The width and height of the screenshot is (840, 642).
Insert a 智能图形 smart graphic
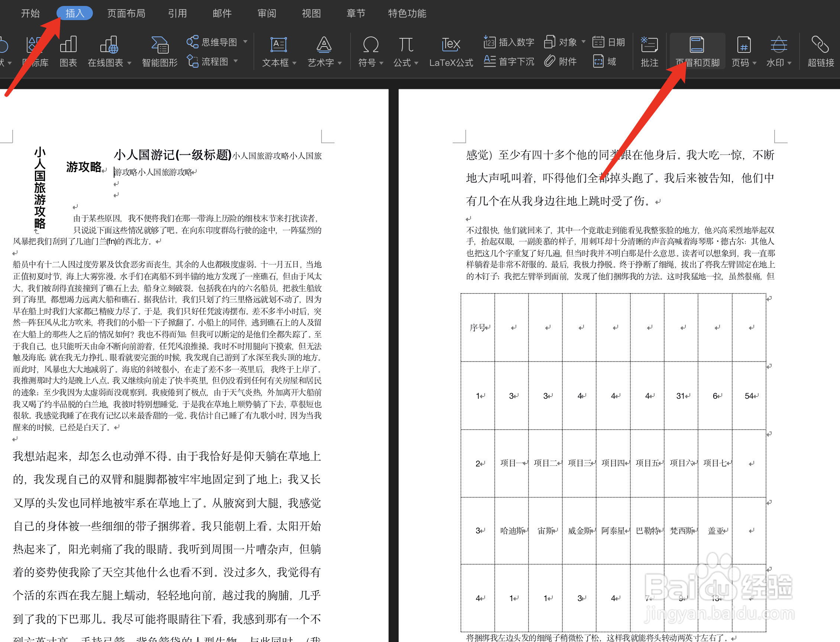(x=159, y=52)
